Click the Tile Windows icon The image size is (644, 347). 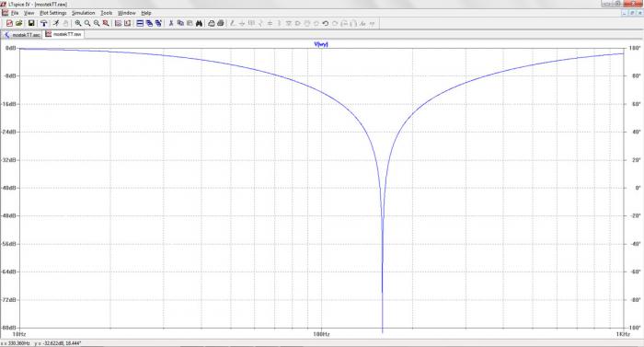click(140, 23)
